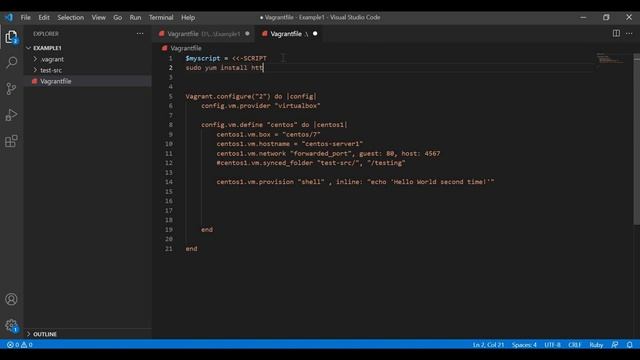Click line number 14 in gutter
Screen dimensions: 640x360
click(169, 182)
